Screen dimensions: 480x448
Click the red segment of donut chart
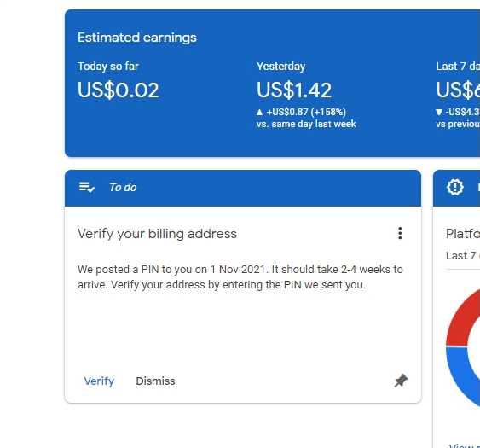(x=461, y=318)
